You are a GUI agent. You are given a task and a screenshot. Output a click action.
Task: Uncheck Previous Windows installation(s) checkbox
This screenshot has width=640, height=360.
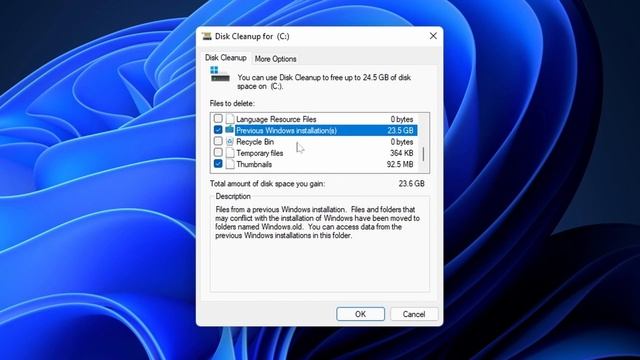click(218, 130)
